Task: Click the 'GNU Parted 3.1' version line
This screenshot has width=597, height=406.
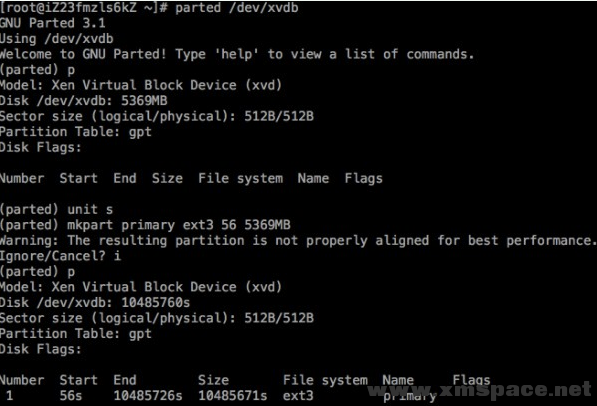Action: click(x=53, y=23)
